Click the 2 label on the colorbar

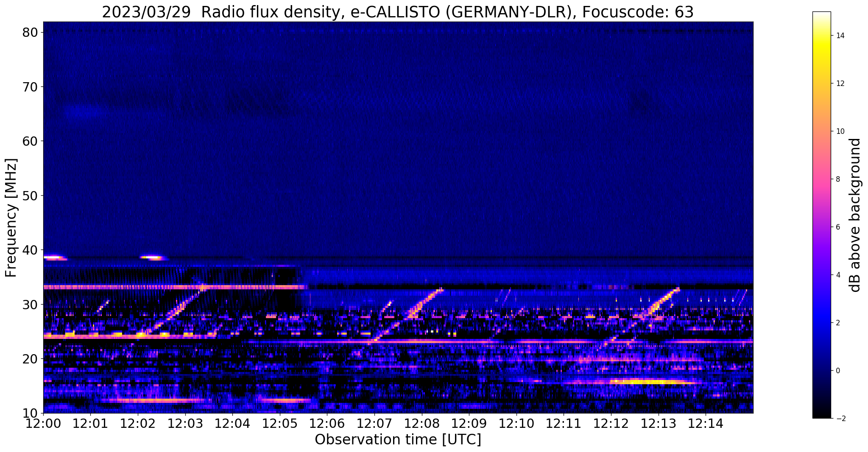pyautogui.click(x=837, y=323)
